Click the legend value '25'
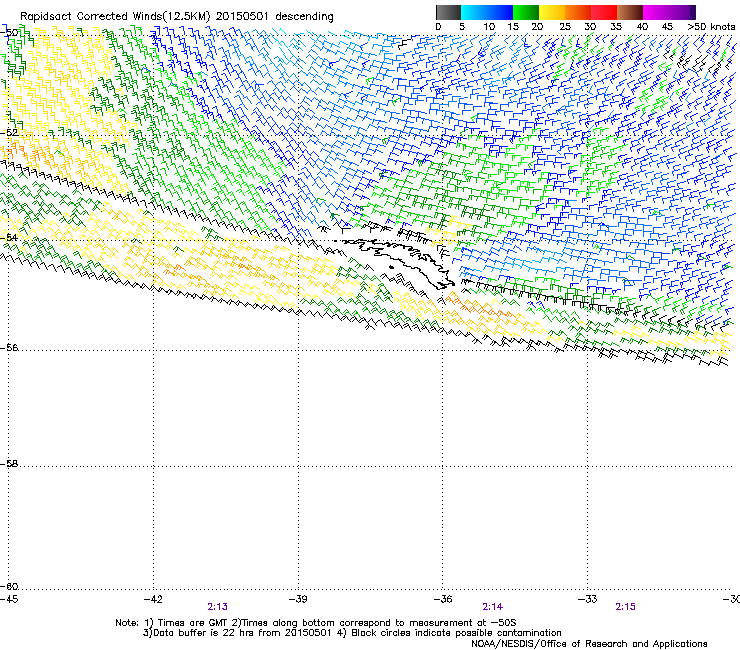The height and width of the screenshot is (650, 740). pyautogui.click(x=565, y=26)
